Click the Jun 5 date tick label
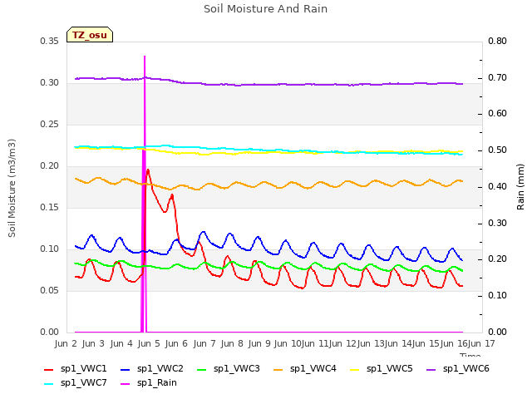Screen dimensions: 532x399 (x=149, y=343)
